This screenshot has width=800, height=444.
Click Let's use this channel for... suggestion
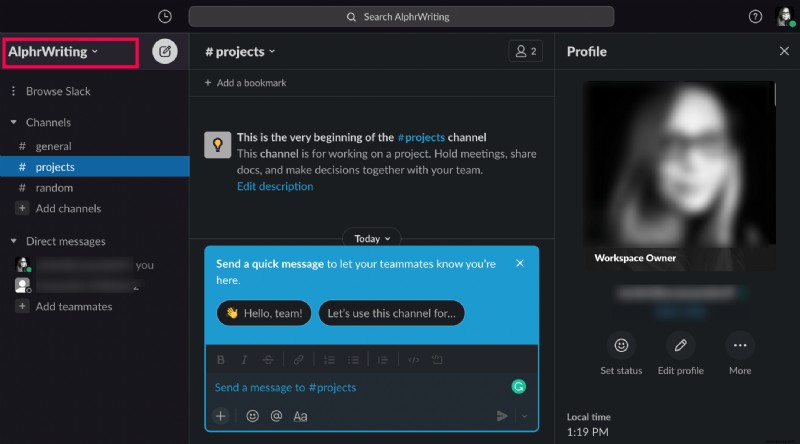point(391,313)
